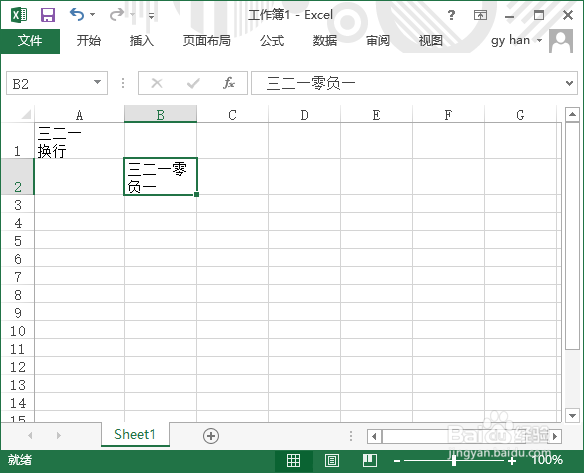The image size is (584, 473).
Task: Click the formula bar text 三二一零负一
Action: tap(311, 83)
